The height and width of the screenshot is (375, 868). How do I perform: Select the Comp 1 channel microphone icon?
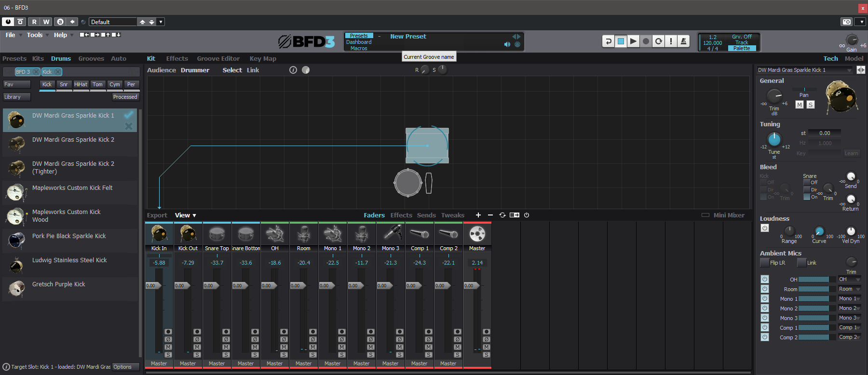420,234
